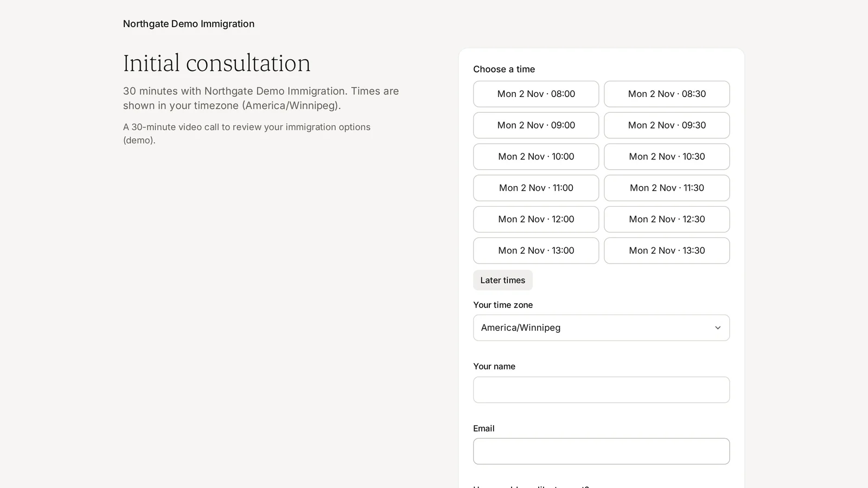Choose the Mon 2 Nov 10:30 slot
The height and width of the screenshot is (488, 868).
[x=667, y=157]
